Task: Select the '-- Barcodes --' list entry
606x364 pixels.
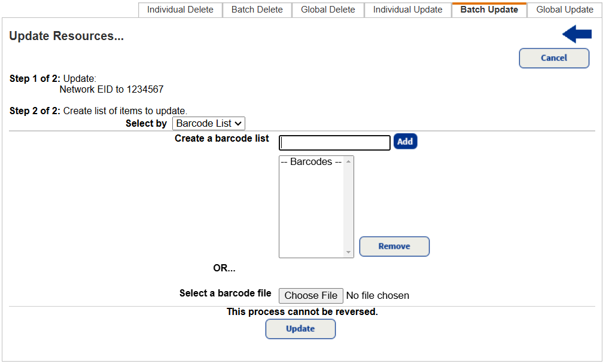Action: [311, 162]
